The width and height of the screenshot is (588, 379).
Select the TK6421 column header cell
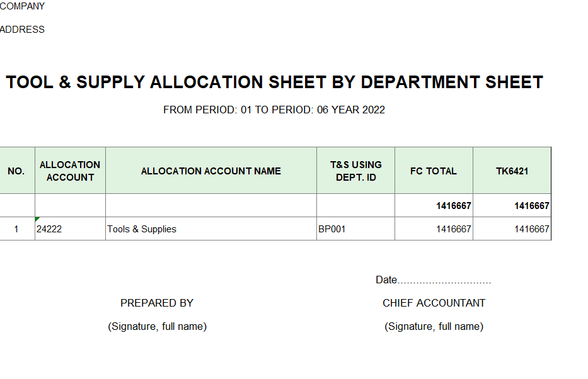click(x=512, y=171)
